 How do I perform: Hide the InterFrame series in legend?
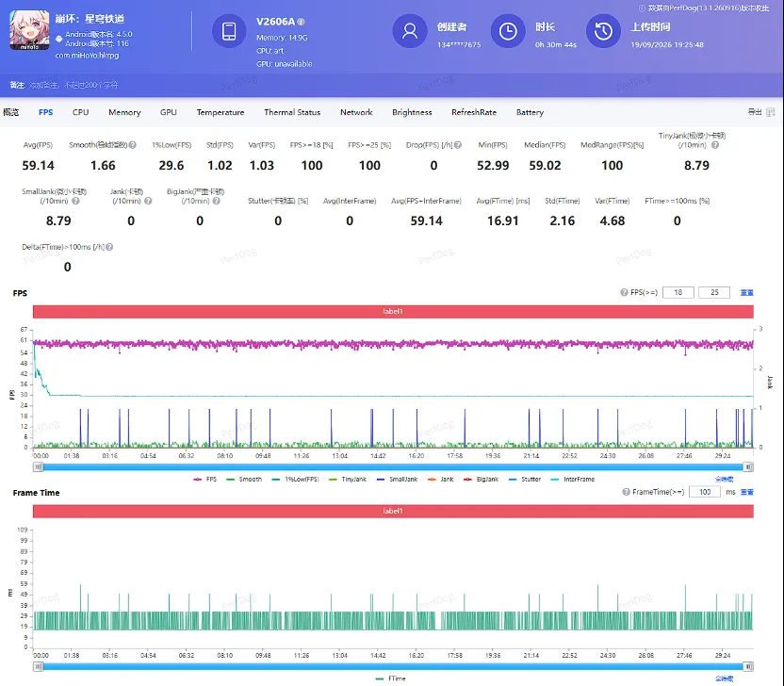(573, 479)
